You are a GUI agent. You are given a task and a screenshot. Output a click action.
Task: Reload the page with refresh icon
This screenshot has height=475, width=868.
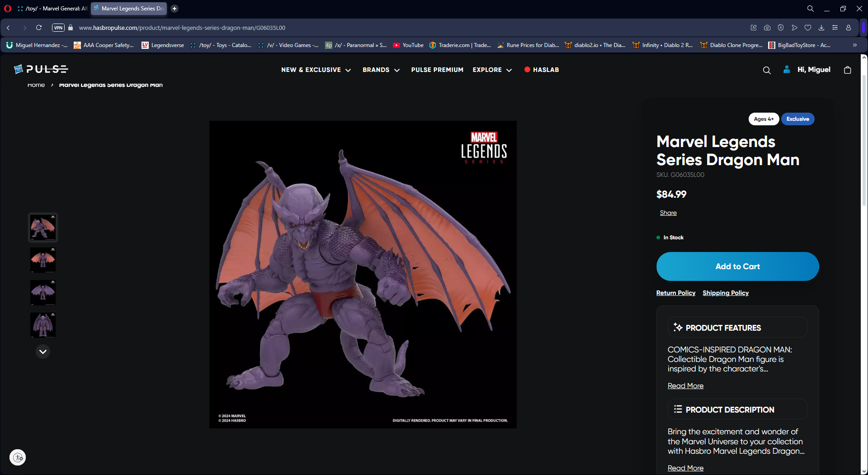(39, 28)
